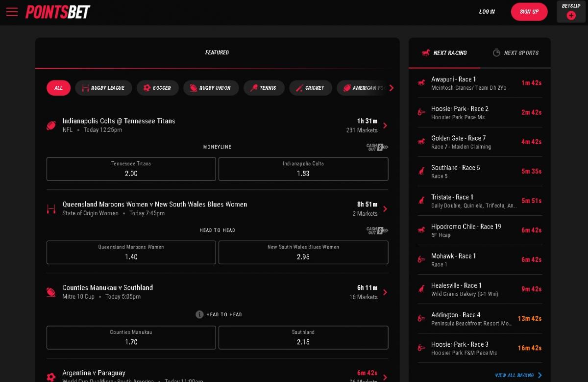
Task: Switch to the Next Racing tab
Action: click(444, 52)
